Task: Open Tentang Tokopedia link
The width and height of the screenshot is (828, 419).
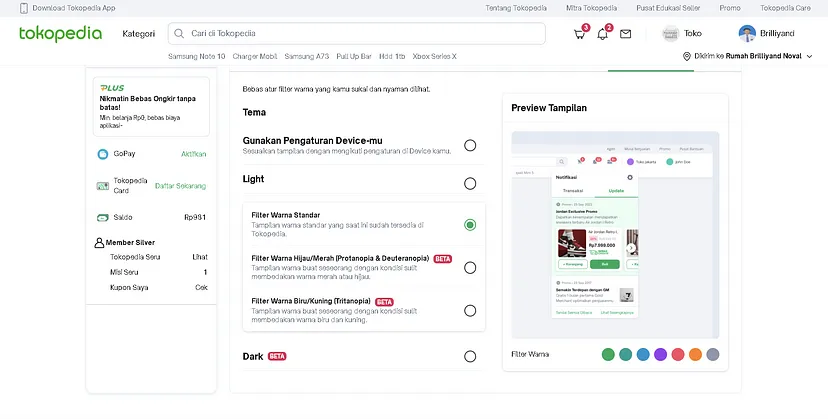Action: tap(516, 8)
